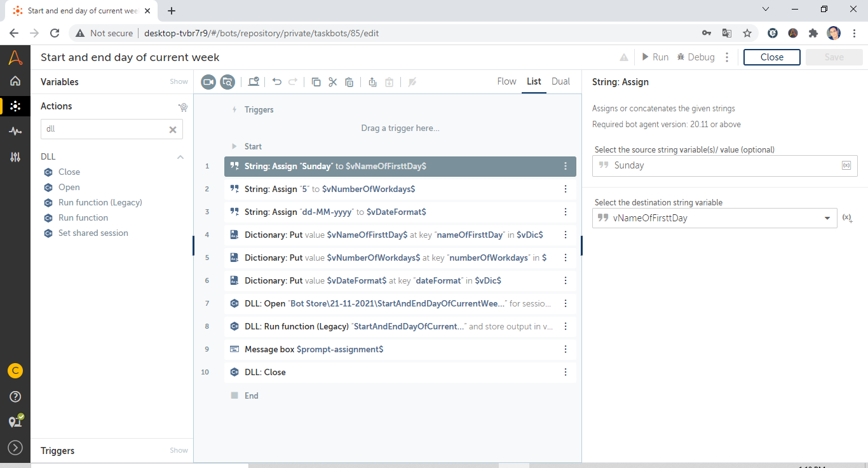Show the Variables panel

click(x=179, y=82)
